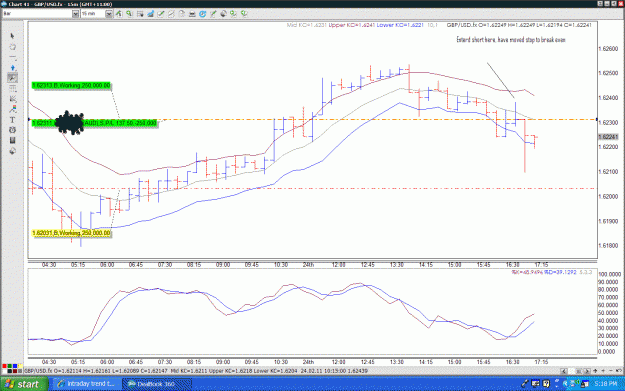The height and width of the screenshot is (391, 625).
Task: Click the Windows start button
Action: pyautogui.click(x=23, y=384)
